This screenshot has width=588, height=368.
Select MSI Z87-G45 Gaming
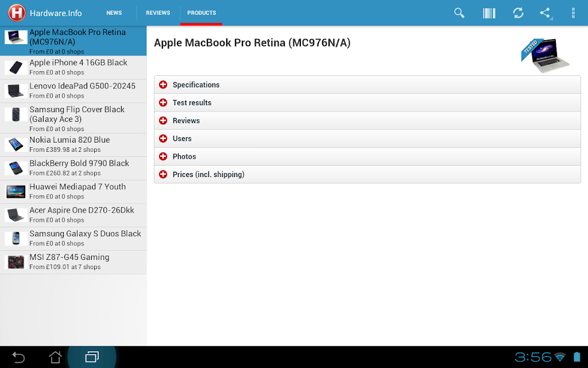pyautogui.click(x=73, y=262)
